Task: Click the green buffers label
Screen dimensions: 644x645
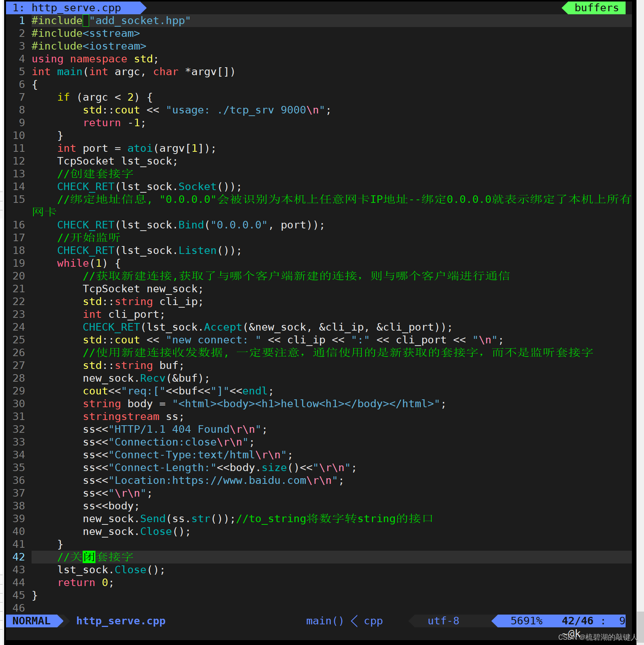Action: point(596,8)
